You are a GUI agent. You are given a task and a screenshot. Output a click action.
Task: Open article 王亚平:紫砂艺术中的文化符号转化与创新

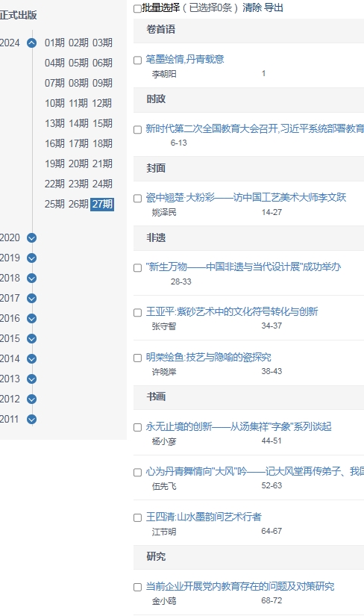(232, 311)
